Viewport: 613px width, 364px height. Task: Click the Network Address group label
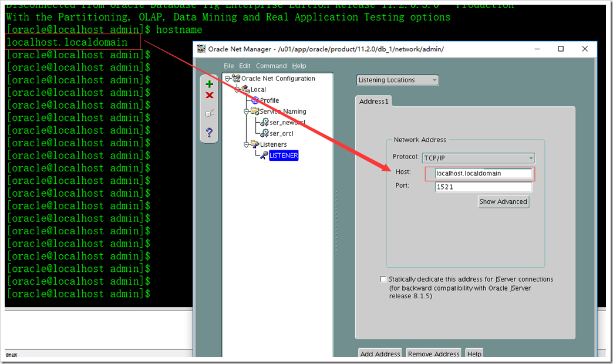[420, 140]
